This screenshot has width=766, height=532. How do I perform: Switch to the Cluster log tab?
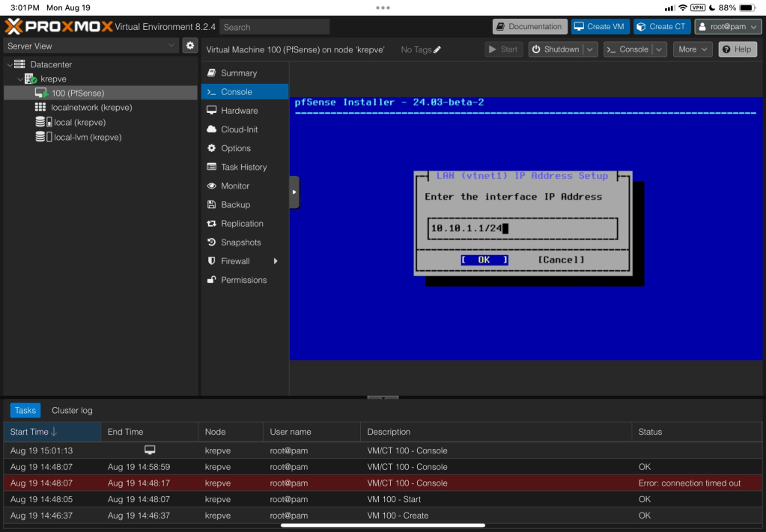click(72, 411)
